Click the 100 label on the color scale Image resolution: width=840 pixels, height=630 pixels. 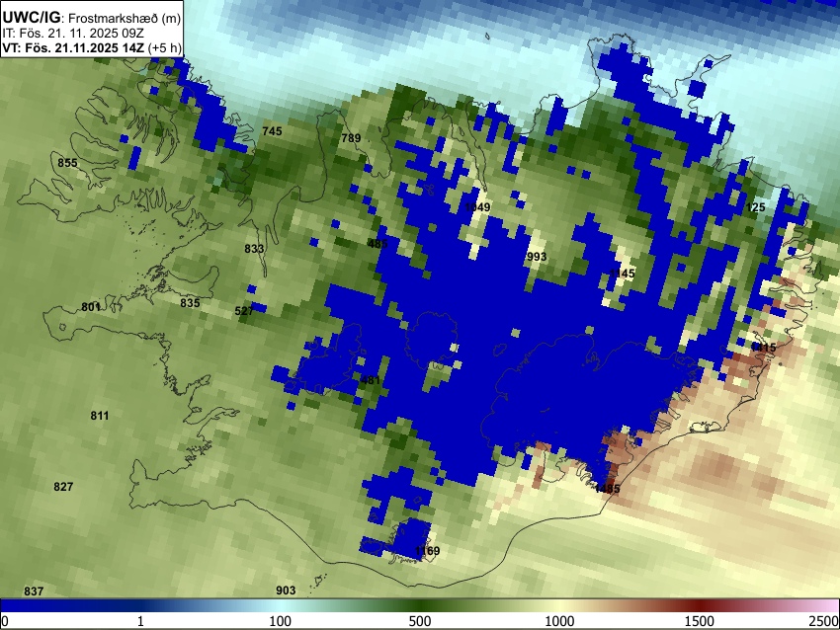pos(280,621)
